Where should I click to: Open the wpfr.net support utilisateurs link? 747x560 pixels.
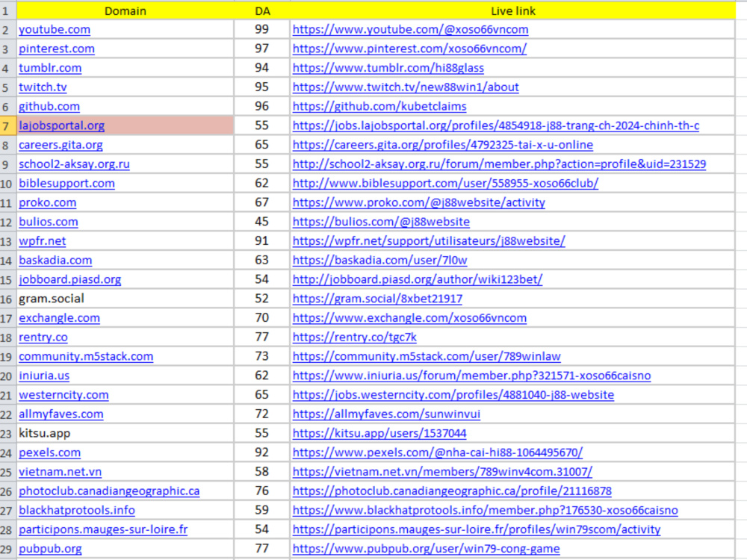pyautogui.click(x=429, y=241)
